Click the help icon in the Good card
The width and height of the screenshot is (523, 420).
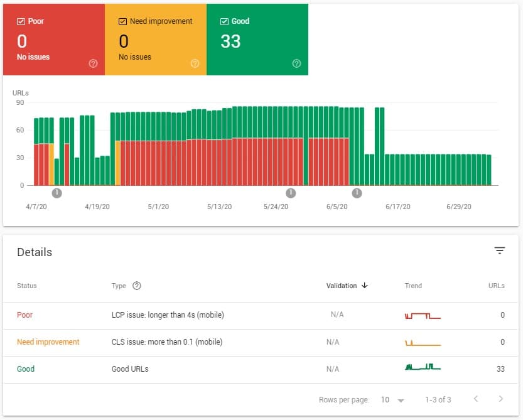(x=296, y=63)
